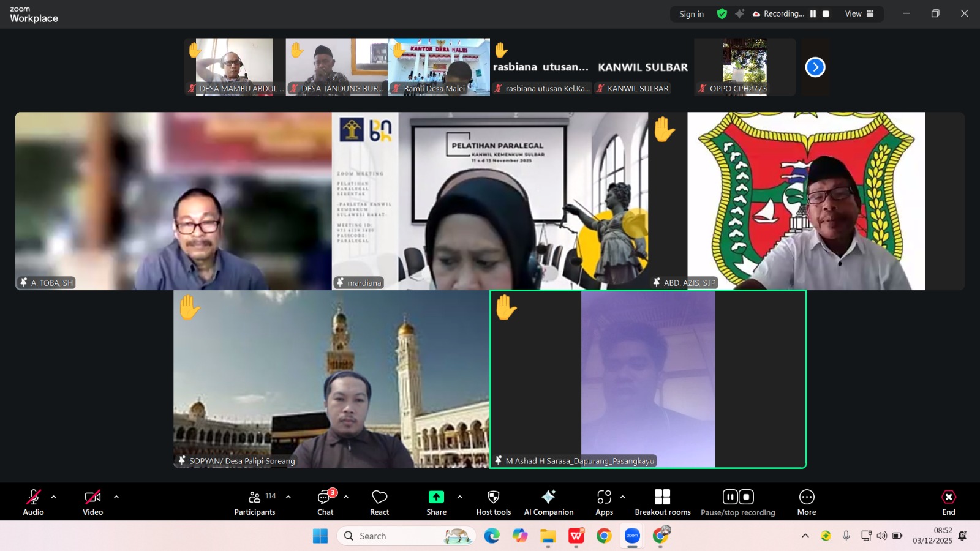Open the More options menu
Image resolution: width=980 pixels, height=551 pixels.
pyautogui.click(x=807, y=503)
